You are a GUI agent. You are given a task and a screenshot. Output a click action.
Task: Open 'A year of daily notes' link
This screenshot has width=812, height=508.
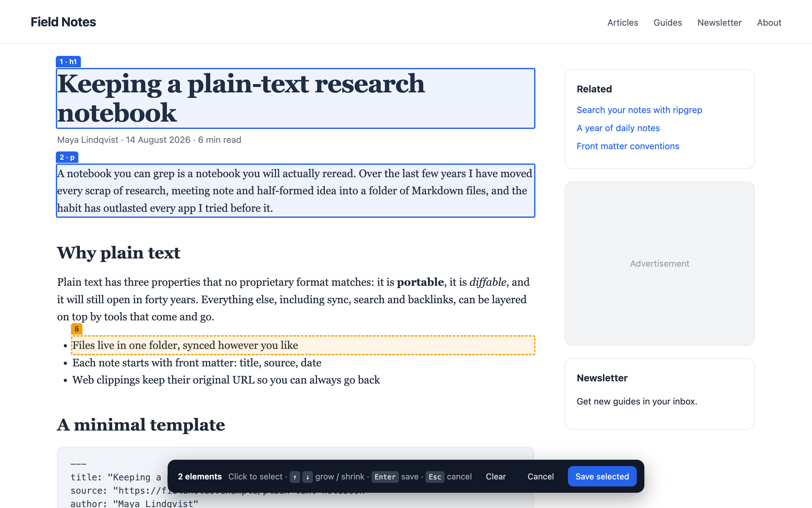pos(618,128)
